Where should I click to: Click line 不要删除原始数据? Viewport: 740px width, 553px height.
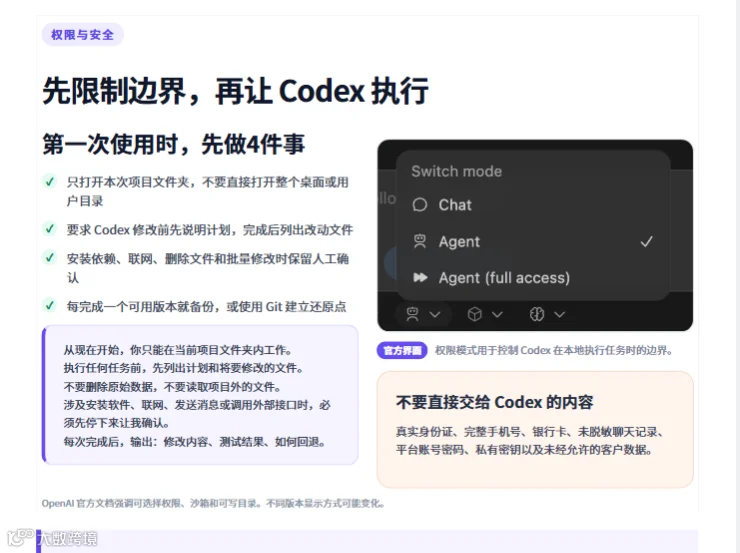point(173,387)
